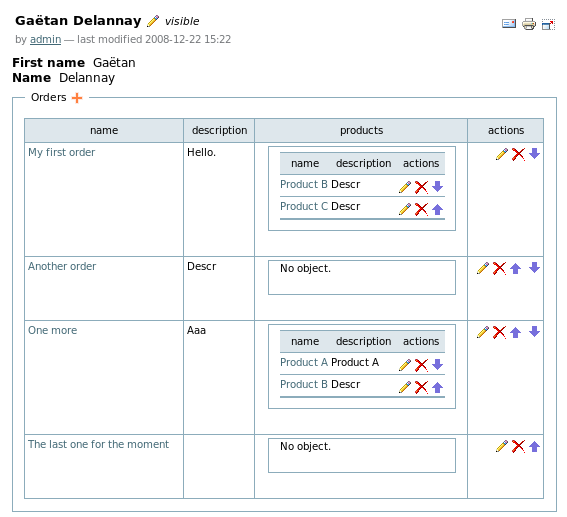Move One more order down
Screen dimensions: 567x517
pos(534,331)
